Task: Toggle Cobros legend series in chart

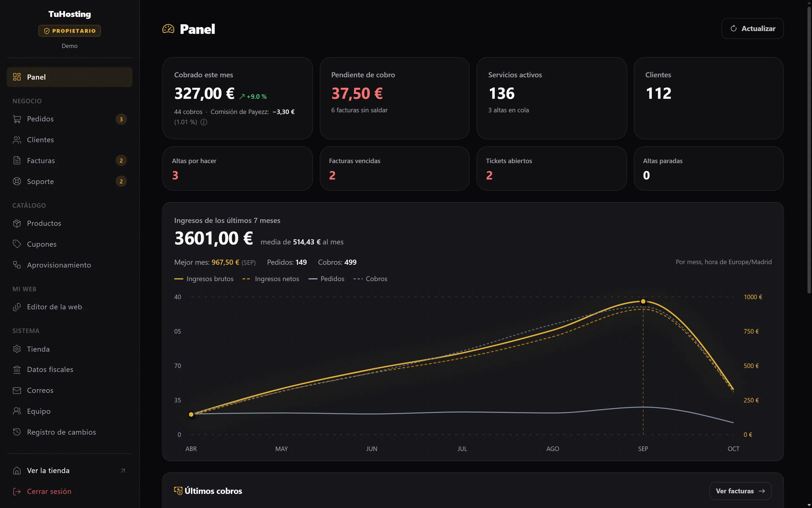Action: point(370,279)
